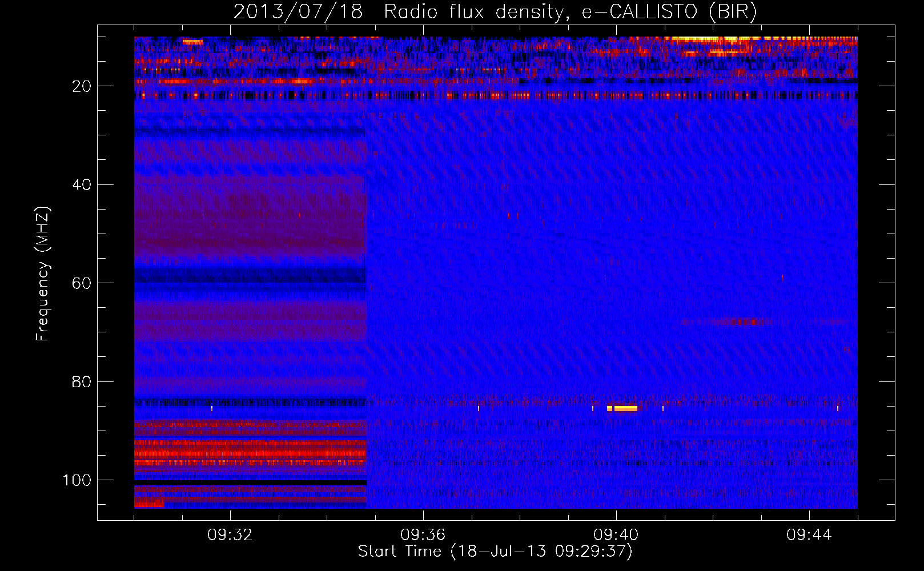The width and height of the screenshot is (924, 571).
Task: Click the date '2013/07/18' in the title
Action: [298, 12]
